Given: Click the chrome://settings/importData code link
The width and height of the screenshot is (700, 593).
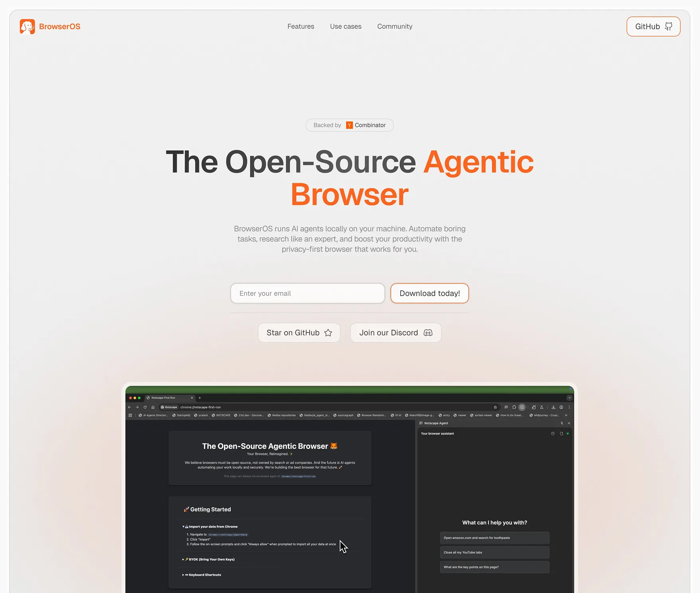Looking at the screenshot, I should tap(228, 535).
